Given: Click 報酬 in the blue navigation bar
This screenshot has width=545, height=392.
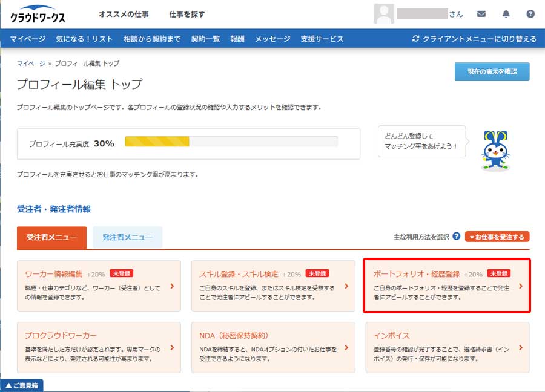Looking at the screenshot, I should (x=237, y=38).
